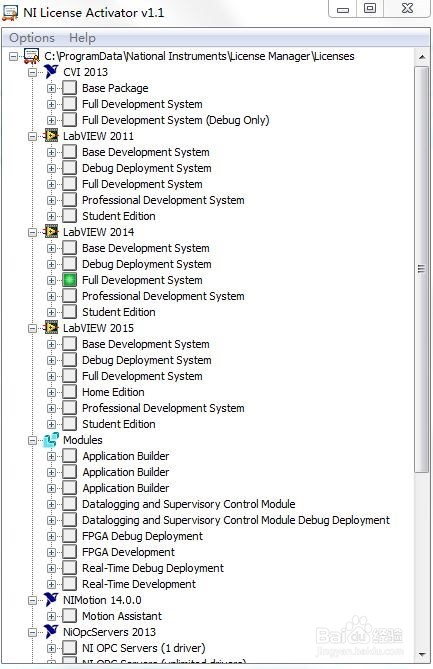
Task: Open the Options menu
Action: point(32,38)
